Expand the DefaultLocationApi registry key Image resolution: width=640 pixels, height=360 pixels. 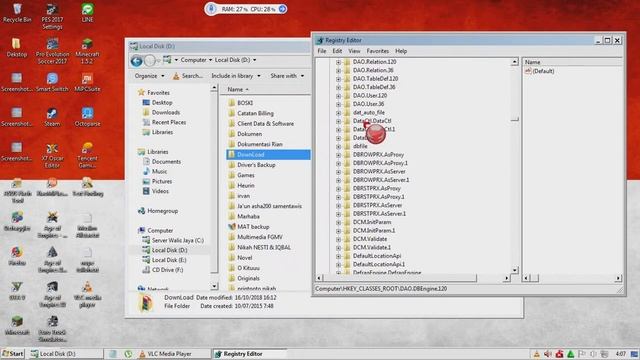338,256
